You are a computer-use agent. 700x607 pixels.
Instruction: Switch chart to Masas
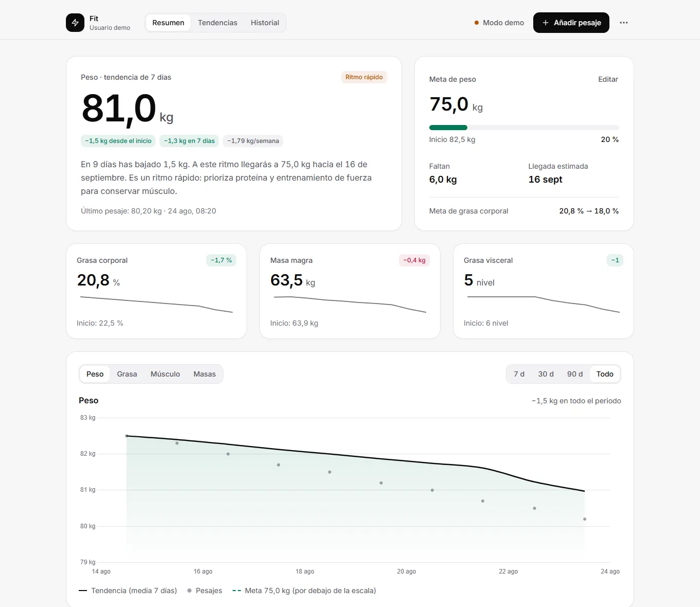(204, 374)
